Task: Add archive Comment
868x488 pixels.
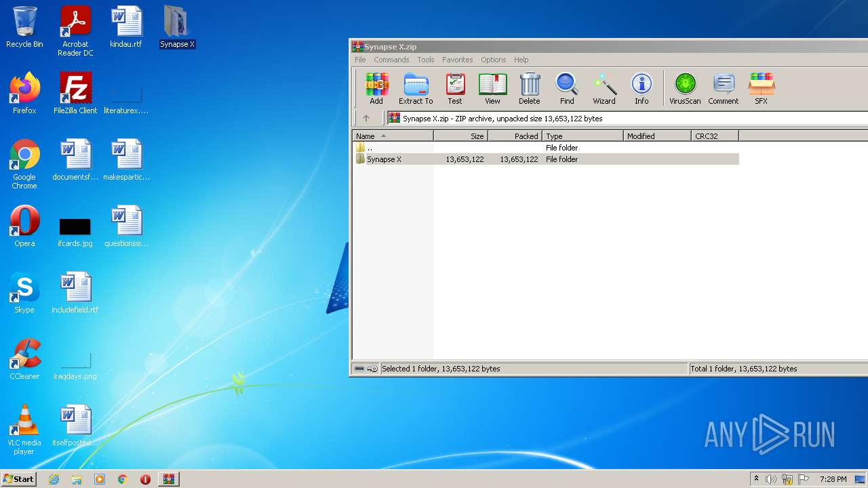Action: pyautogui.click(x=724, y=89)
